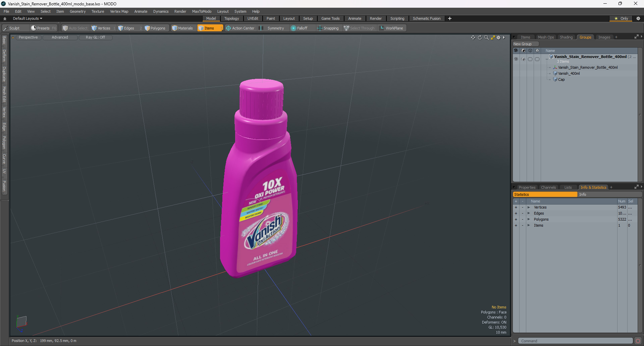Screen dimensions: 644x346
Task: Click the viewport maximize arrows icon
Action: click(x=493, y=38)
